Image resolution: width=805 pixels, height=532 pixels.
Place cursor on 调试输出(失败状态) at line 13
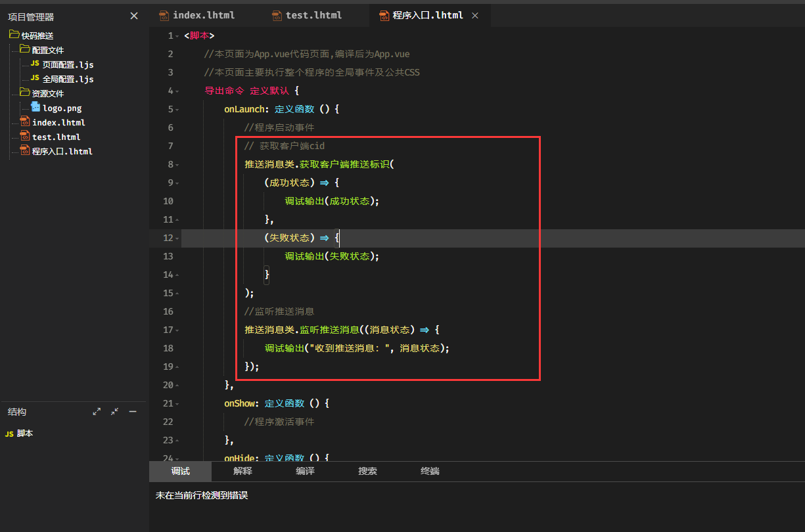pyautogui.click(x=331, y=256)
